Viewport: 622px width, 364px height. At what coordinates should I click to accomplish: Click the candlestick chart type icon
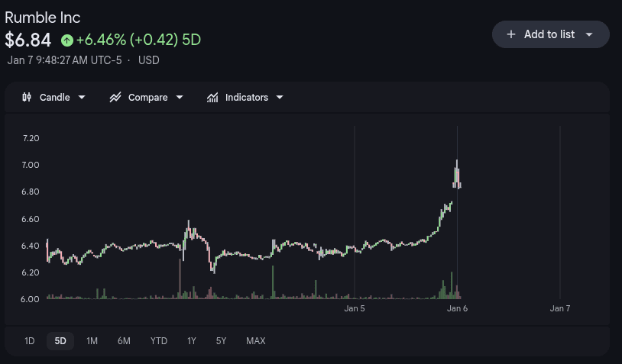pyautogui.click(x=27, y=97)
